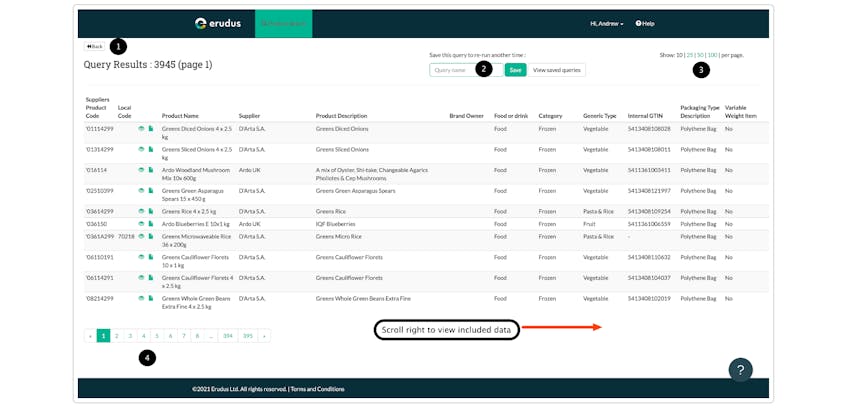Select page 1 in pagination
The width and height of the screenshot is (850, 408).
point(103,336)
